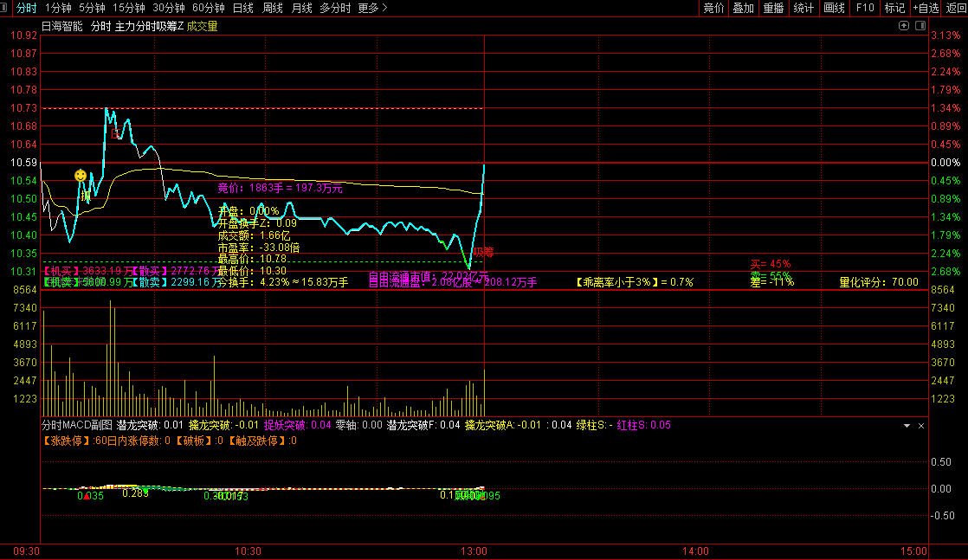968x560 pixels.
Task: Open the 多分时 multi-day view
Action: [335, 8]
